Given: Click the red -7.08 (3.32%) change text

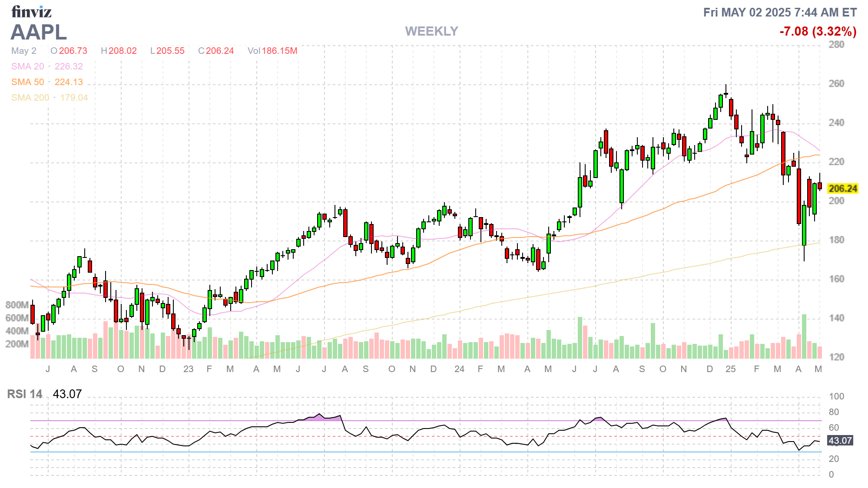Looking at the screenshot, I should [818, 31].
